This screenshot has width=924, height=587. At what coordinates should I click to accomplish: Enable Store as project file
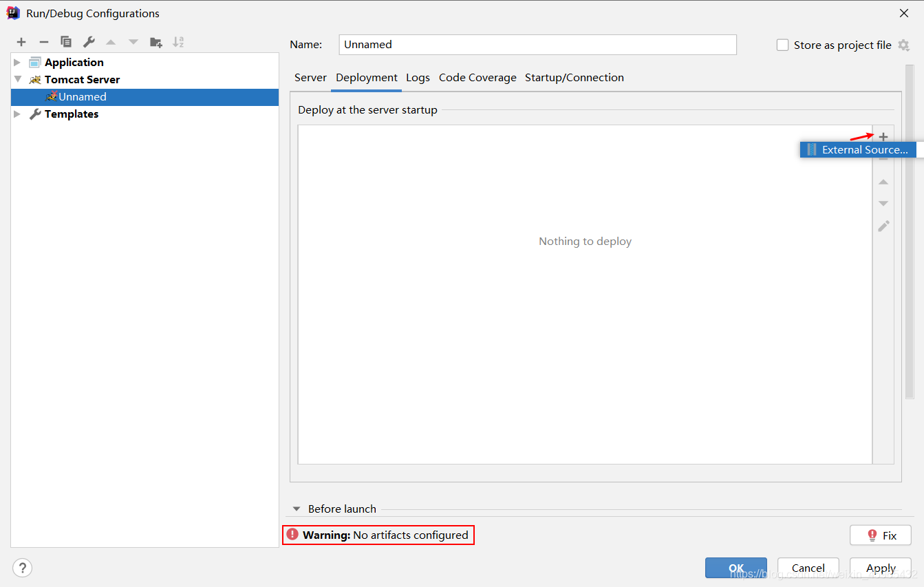tap(782, 44)
